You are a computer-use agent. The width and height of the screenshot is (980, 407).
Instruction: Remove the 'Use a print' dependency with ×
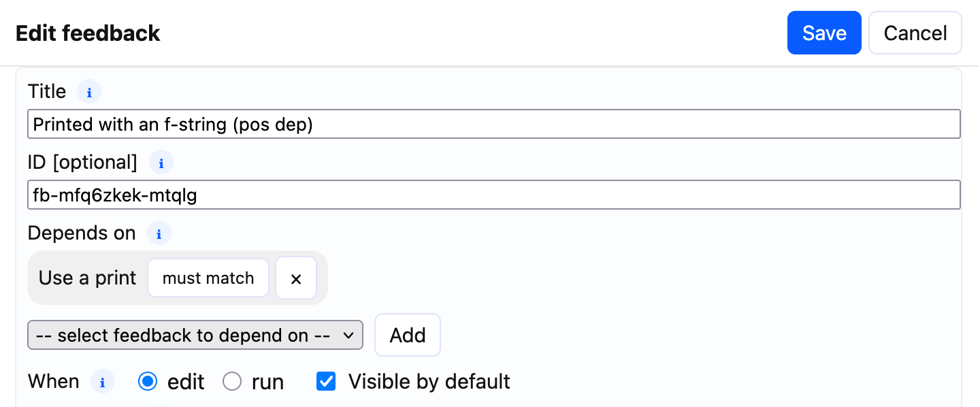pos(296,278)
